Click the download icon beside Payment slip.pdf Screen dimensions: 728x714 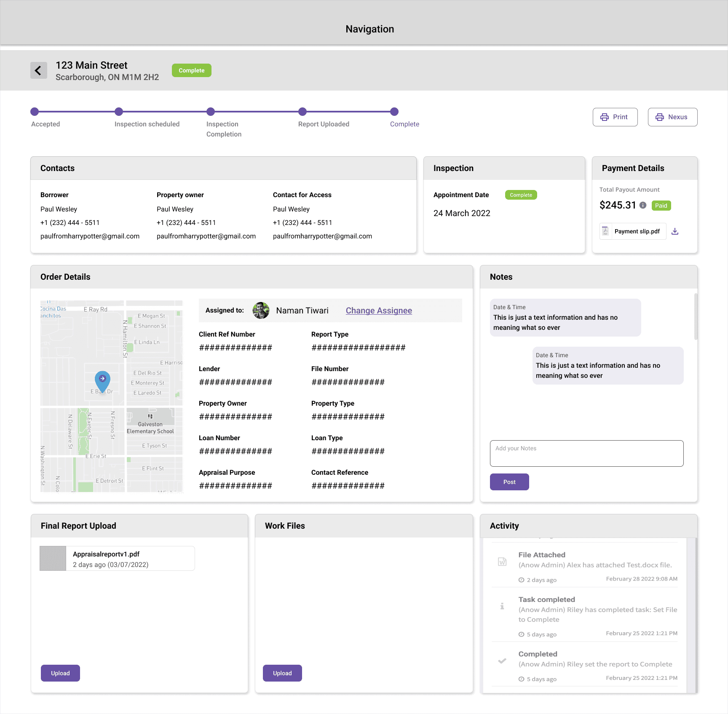point(675,231)
